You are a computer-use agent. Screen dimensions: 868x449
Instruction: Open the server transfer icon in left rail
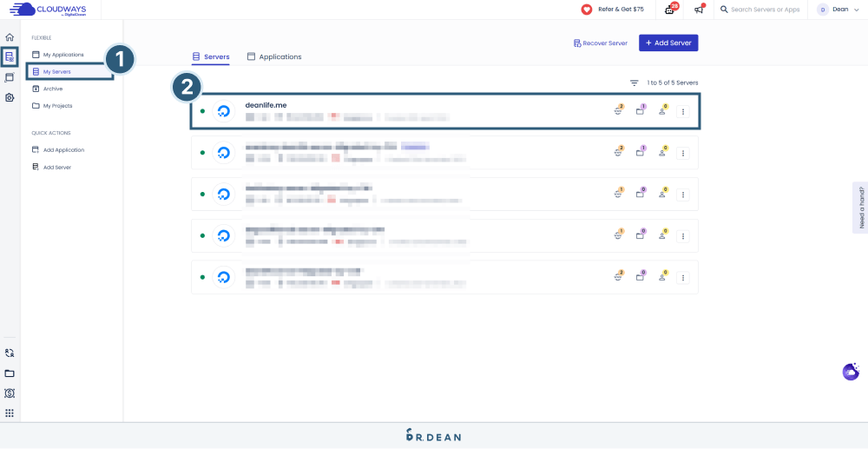click(10, 353)
